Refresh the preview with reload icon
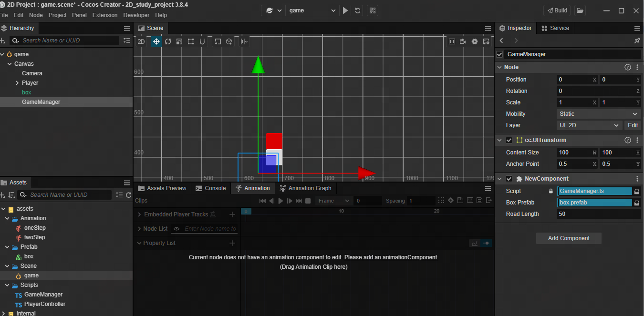This screenshot has width=644, height=316. (x=357, y=10)
